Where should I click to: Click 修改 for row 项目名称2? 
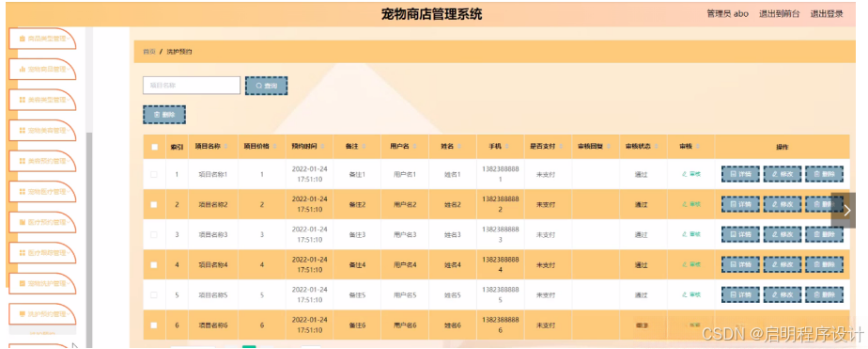tap(783, 204)
